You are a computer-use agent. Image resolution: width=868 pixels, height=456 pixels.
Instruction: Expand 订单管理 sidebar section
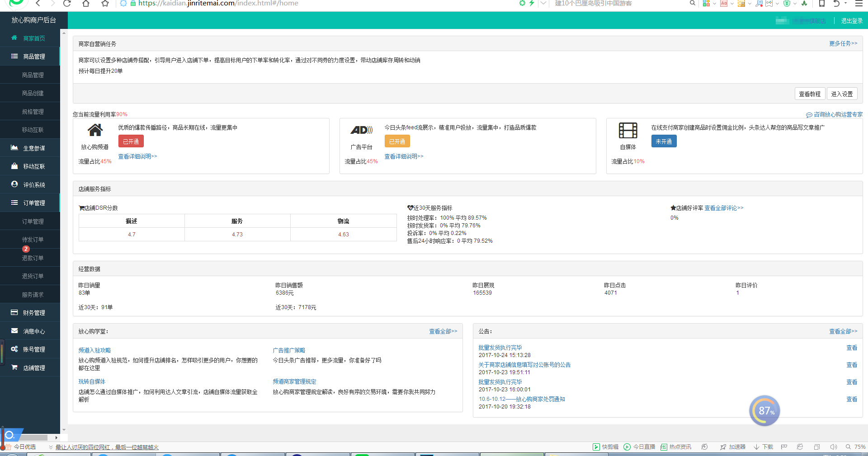(30, 203)
